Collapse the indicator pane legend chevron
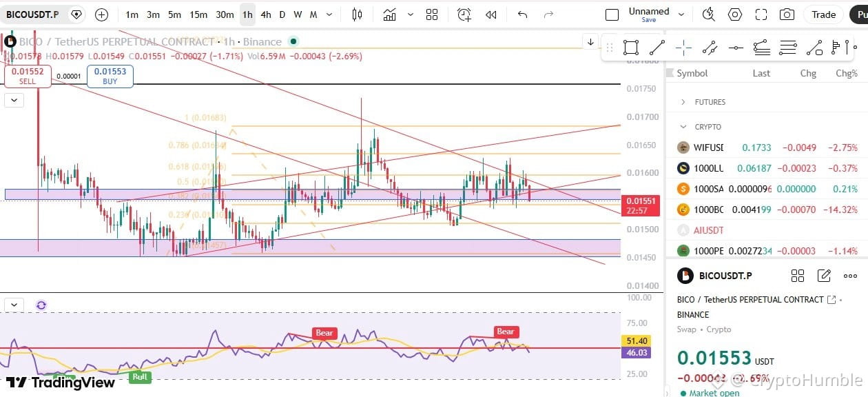This screenshot has width=868, height=397. 14,305
